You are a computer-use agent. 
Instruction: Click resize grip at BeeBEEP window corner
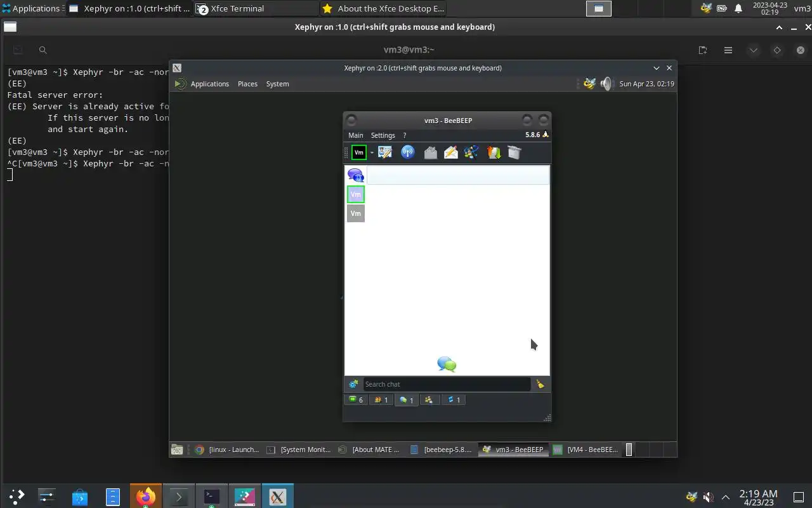(547, 418)
